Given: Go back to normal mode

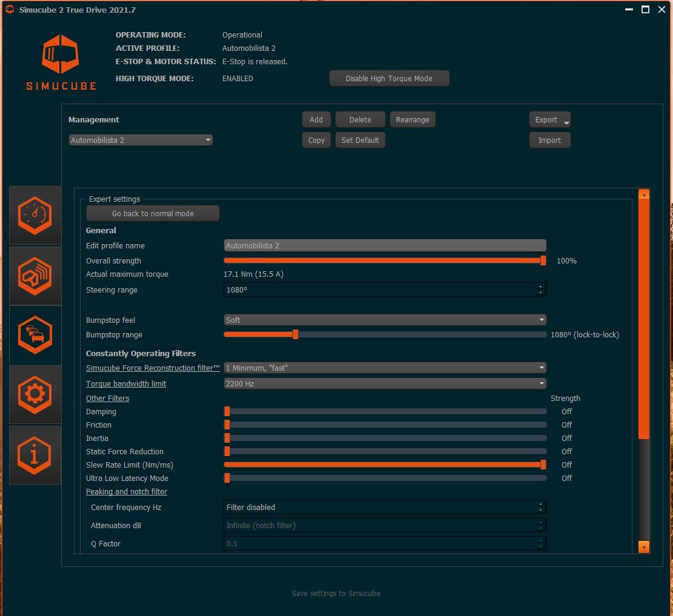Looking at the screenshot, I should point(153,213).
